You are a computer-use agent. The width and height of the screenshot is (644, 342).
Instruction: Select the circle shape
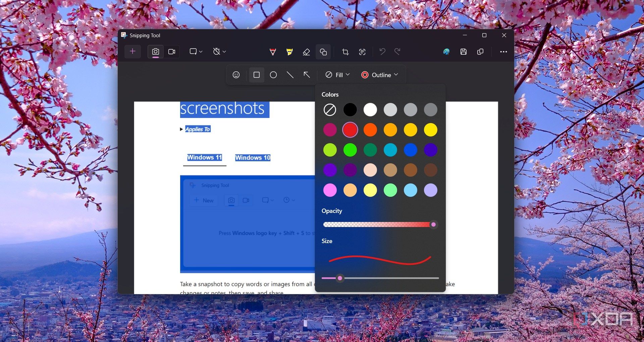point(273,75)
